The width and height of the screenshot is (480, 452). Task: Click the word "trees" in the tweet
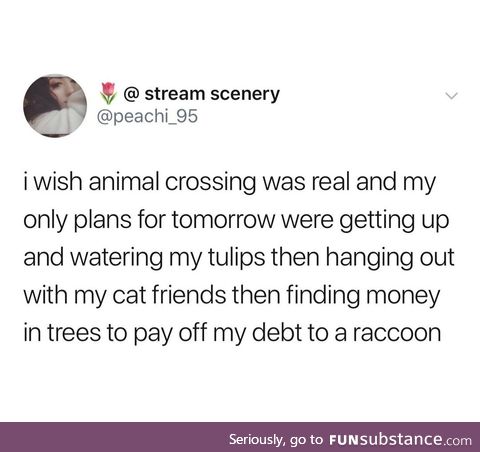pos(74,333)
